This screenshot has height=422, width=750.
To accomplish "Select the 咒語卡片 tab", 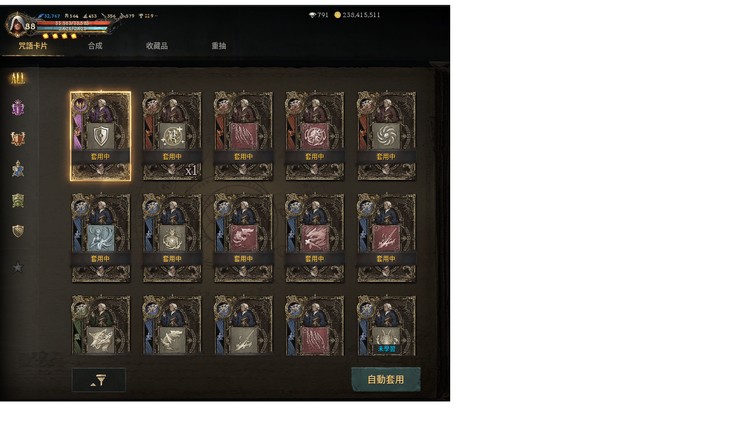I will (33, 46).
